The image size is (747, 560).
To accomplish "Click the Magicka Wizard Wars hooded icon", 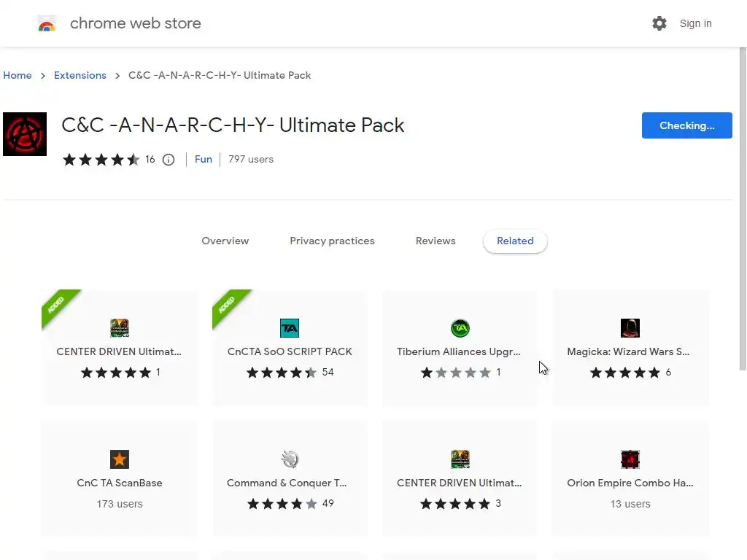I will [x=630, y=328].
